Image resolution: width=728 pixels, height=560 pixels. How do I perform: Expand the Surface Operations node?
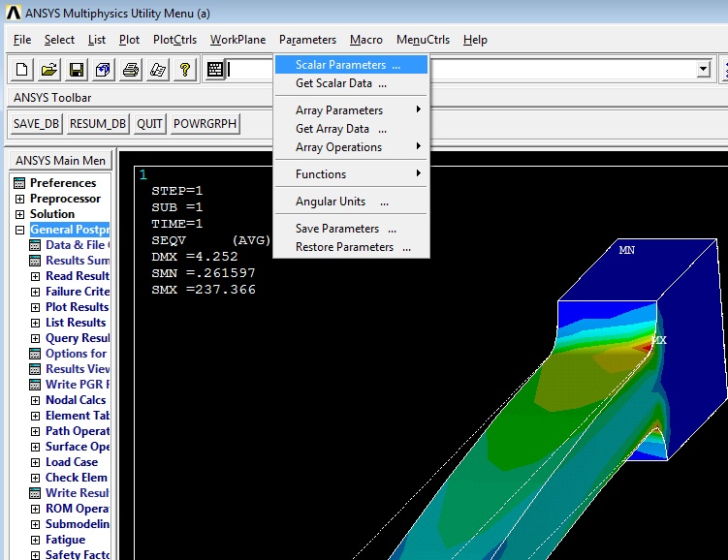tap(35, 447)
